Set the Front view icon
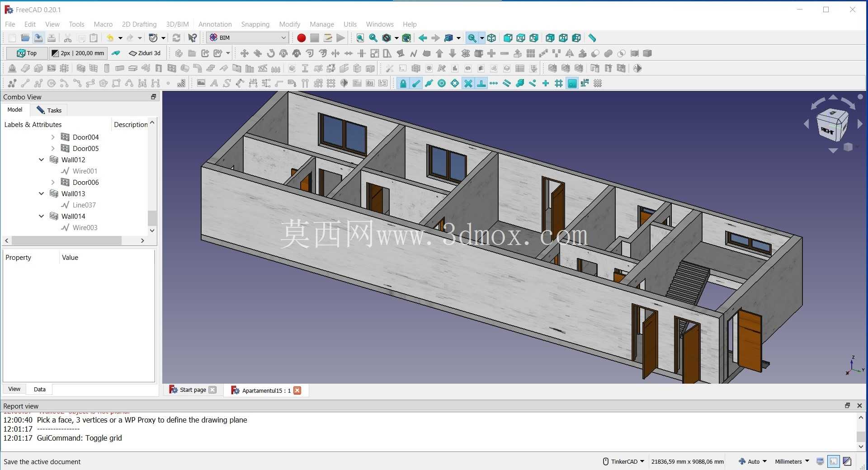This screenshot has height=470, width=868. click(508, 38)
